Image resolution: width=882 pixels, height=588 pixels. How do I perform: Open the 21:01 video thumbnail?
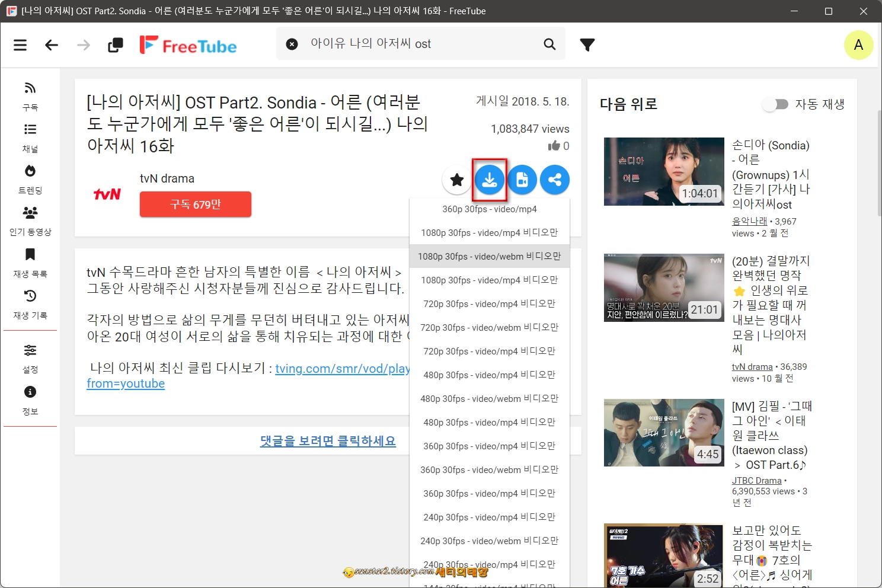click(664, 287)
